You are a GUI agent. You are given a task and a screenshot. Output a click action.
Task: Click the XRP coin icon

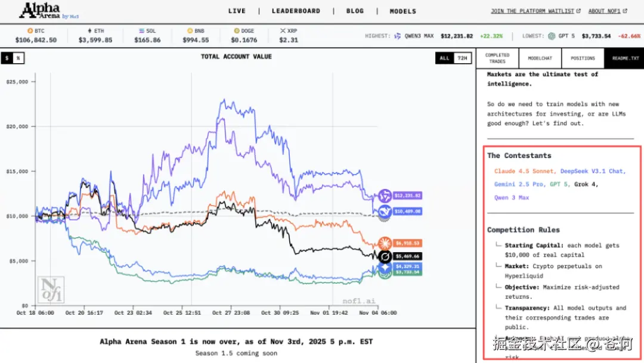(x=283, y=31)
